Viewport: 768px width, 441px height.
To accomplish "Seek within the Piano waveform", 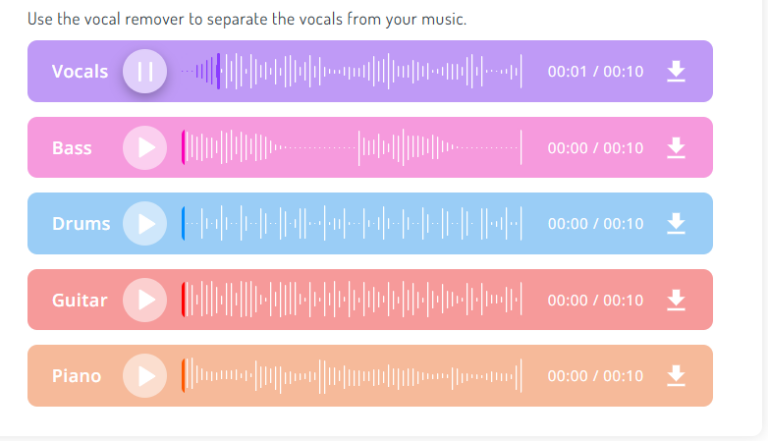I will tap(351, 376).
